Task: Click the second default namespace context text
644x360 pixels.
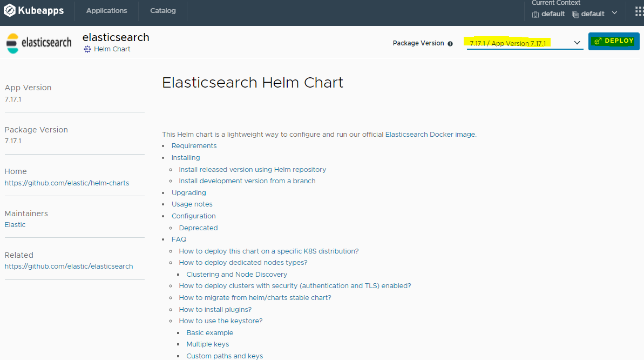Action: [593, 14]
